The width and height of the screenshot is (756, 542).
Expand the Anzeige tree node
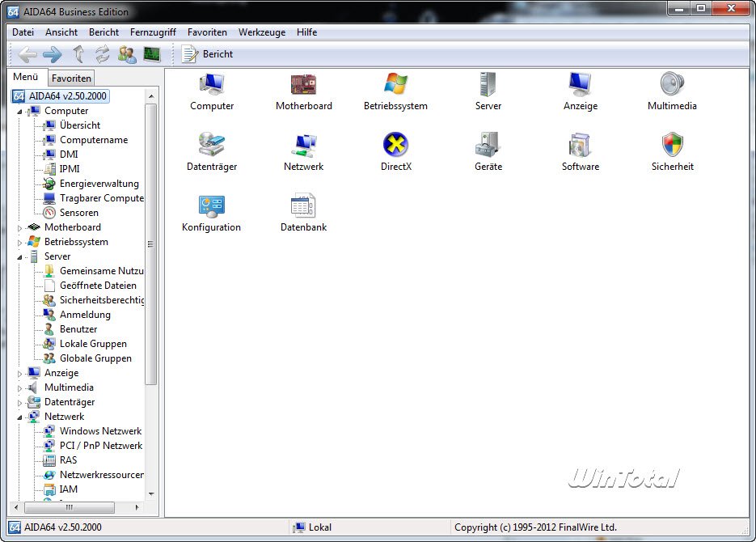[19, 374]
